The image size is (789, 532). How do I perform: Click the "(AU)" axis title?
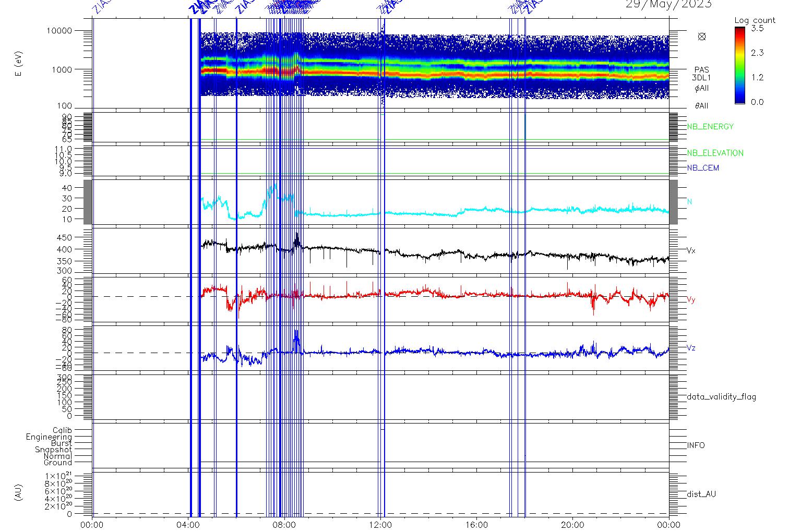[19, 493]
